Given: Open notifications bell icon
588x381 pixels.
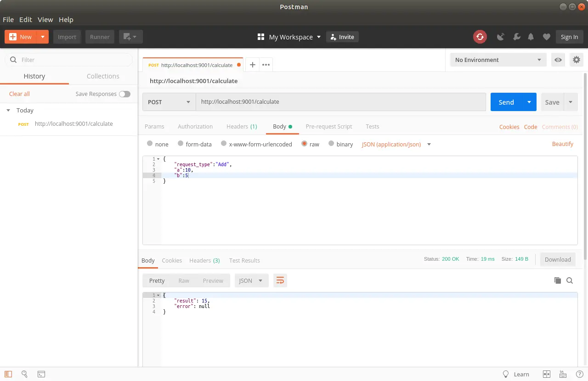Looking at the screenshot, I should pos(531,37).
